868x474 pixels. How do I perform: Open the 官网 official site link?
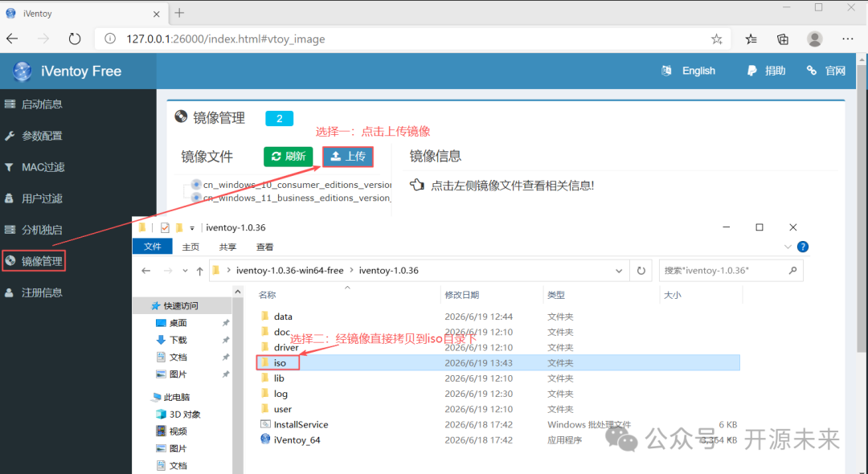coord(826,71)
